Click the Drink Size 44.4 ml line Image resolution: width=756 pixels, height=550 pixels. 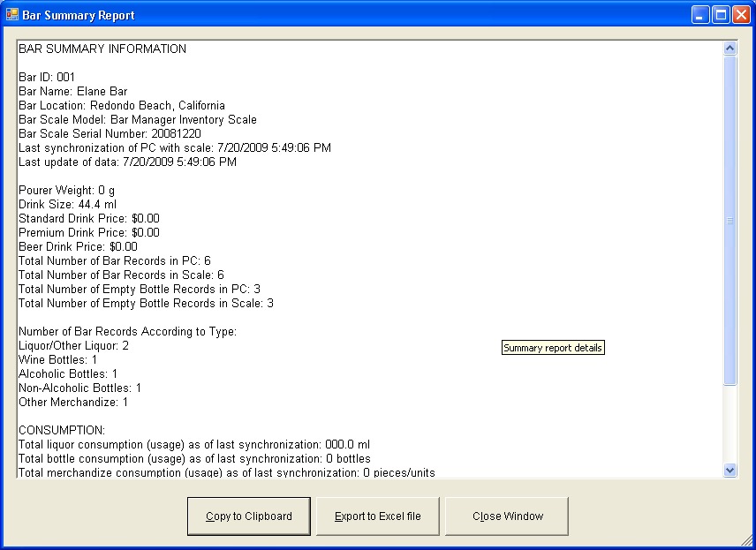67,205
